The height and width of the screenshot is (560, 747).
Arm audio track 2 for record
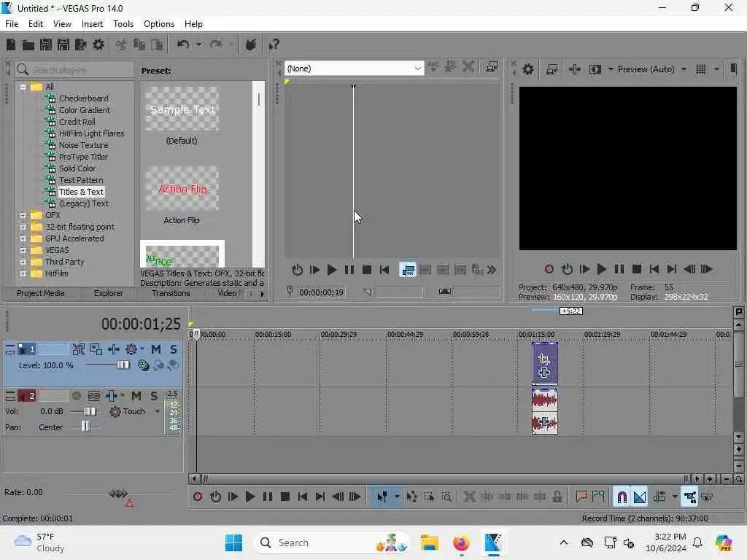click(76, 396)
